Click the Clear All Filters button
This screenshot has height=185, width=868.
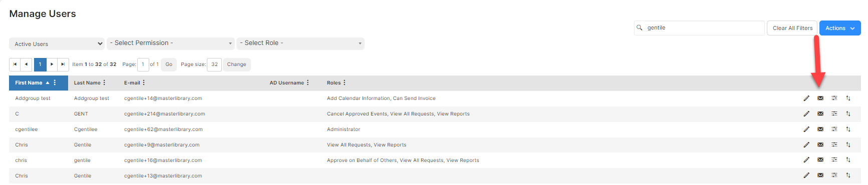pos(792,28)
